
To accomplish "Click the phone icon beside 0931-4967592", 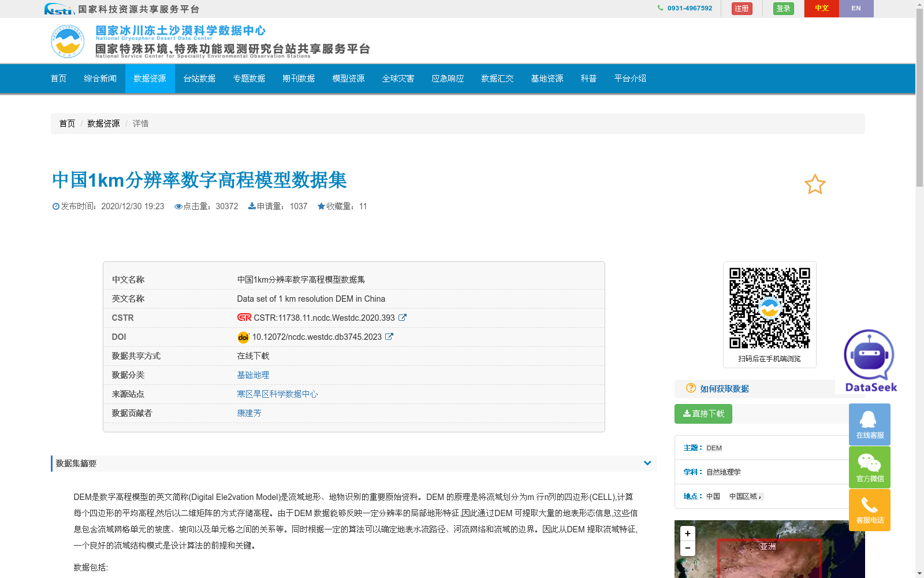I will coord(661,8).
